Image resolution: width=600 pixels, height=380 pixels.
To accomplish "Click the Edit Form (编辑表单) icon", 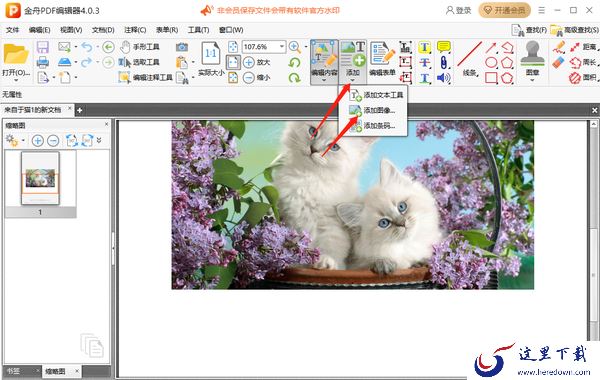I will coord(382,59).
